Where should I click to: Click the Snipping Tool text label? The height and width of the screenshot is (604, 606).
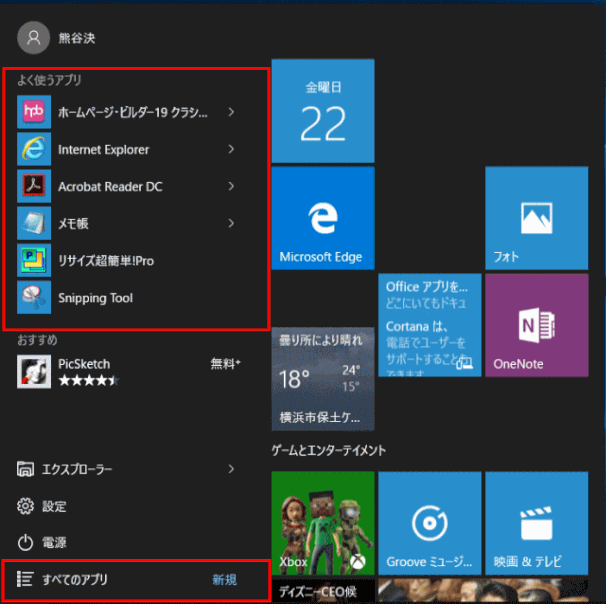pyautogui.click(x=95, y=298)
